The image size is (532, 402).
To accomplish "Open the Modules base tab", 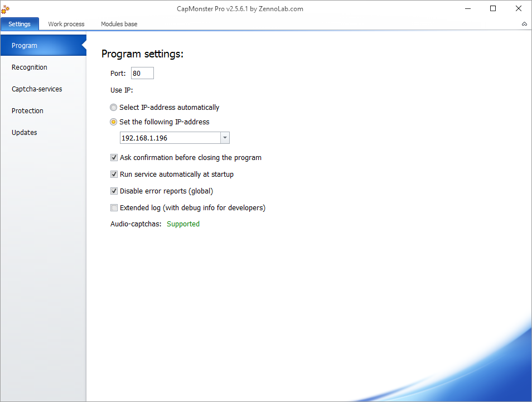I will click(x=119, y=24).
